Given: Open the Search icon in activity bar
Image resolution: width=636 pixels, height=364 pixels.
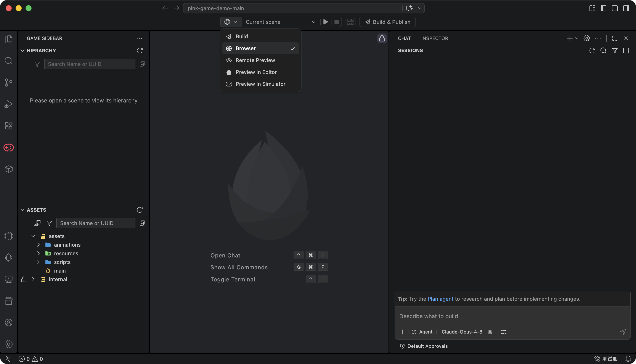Looking at the screenshot, I should [8, 61].
